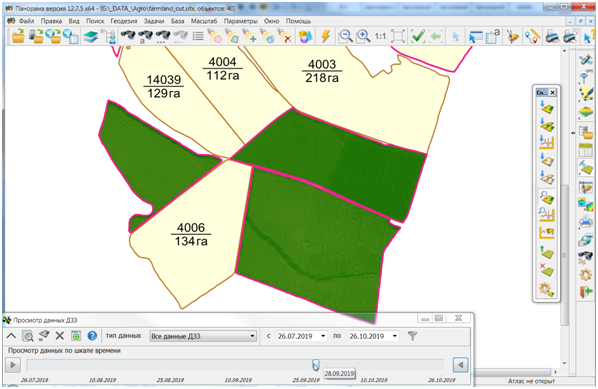Collapse the ДЗЗ panel with the up chevron
The image size is (598, 389).
pyautogui.click(x=11, y=336)
